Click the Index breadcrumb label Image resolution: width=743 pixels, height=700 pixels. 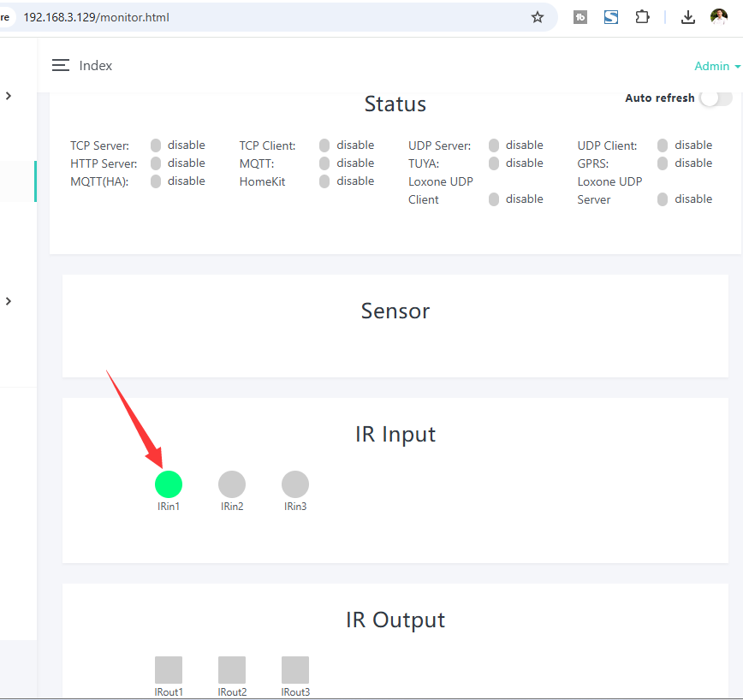pos(96,66)
